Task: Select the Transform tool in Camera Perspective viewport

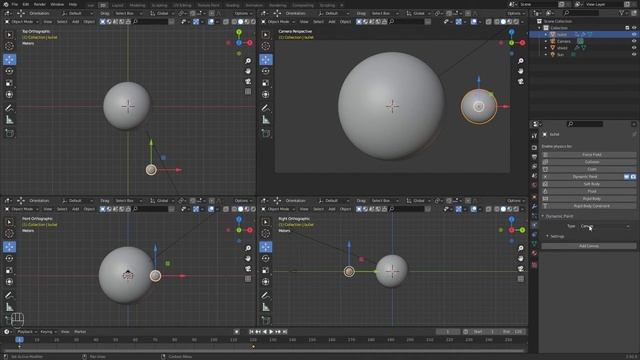Action: 266,95
